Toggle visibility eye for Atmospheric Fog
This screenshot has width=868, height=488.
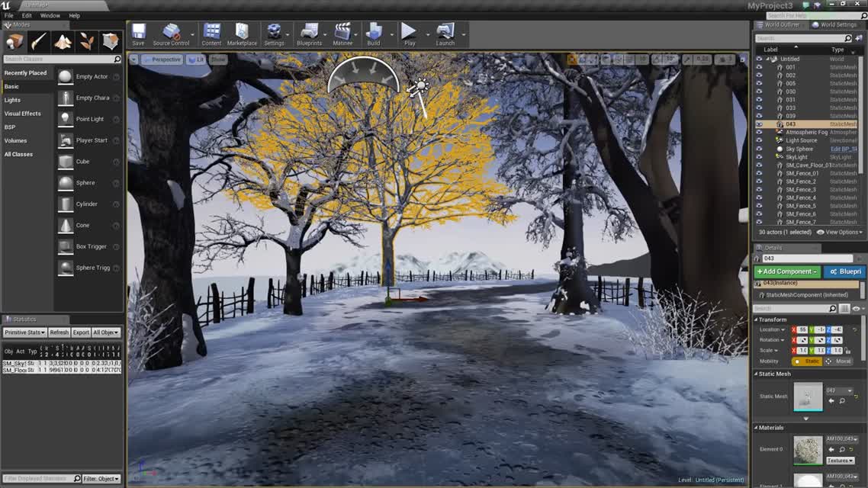tap(759, 132)
